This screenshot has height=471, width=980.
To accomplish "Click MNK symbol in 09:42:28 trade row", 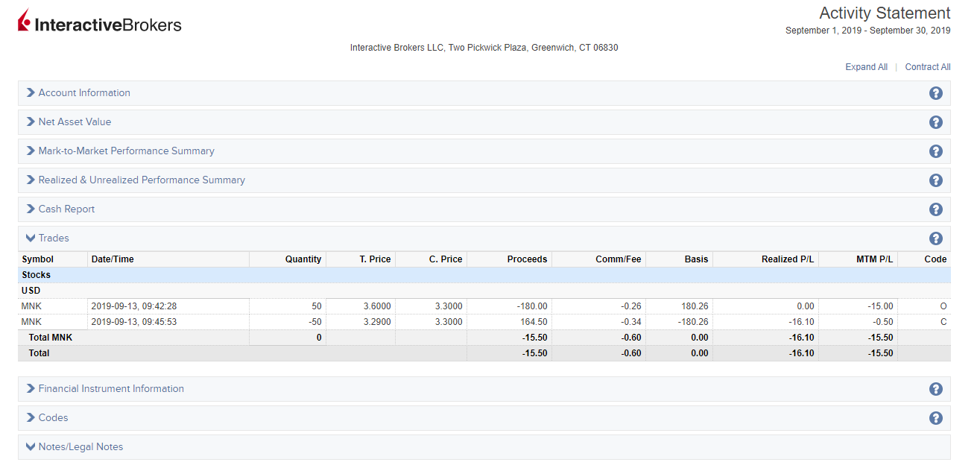I will [x=32, y=306].
